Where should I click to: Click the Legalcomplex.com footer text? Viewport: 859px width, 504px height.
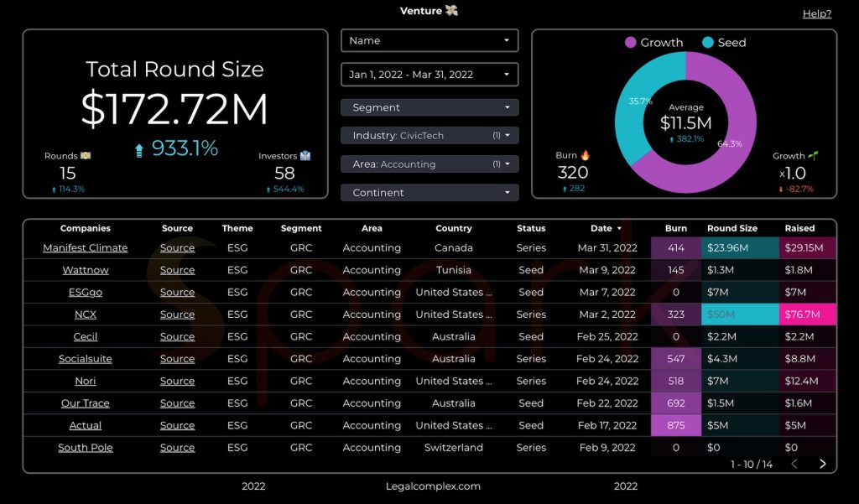(x=433, y=486)
